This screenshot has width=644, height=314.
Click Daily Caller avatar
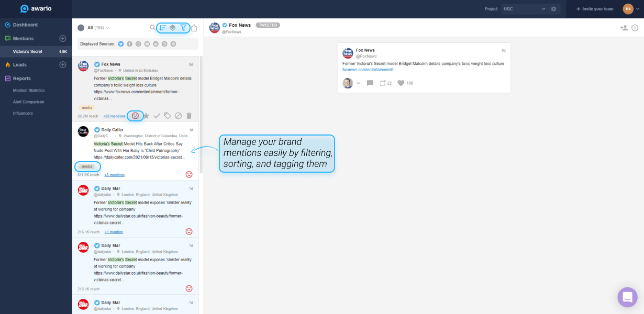(x=83, y=131)
